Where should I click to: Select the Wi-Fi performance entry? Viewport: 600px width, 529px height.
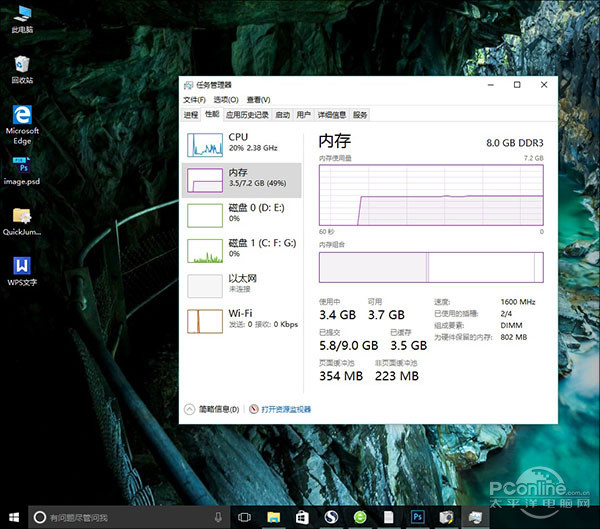coord(242,321)
